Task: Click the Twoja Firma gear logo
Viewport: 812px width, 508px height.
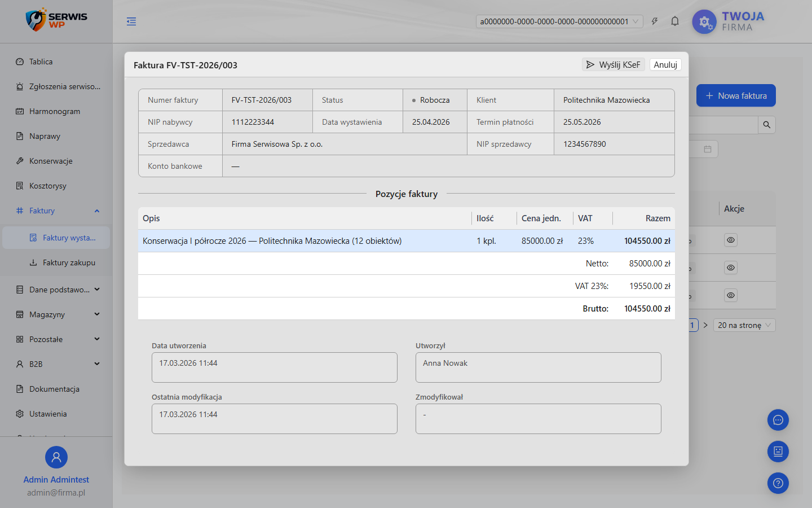Action: click(x=704, y=22)
